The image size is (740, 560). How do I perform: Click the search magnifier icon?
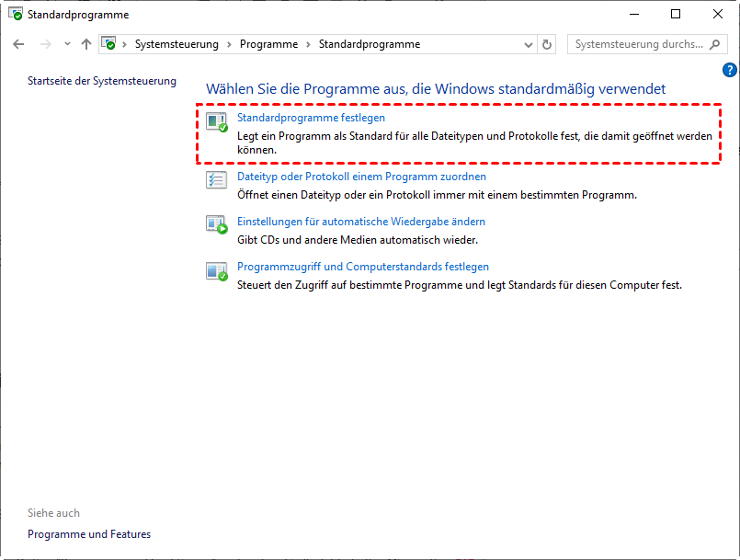tap(714, 44)
